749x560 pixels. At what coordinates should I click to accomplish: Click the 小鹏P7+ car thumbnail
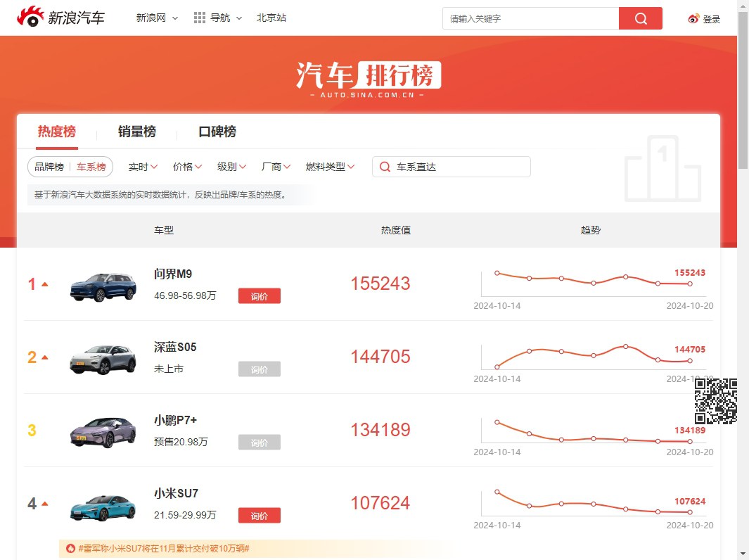103,433
